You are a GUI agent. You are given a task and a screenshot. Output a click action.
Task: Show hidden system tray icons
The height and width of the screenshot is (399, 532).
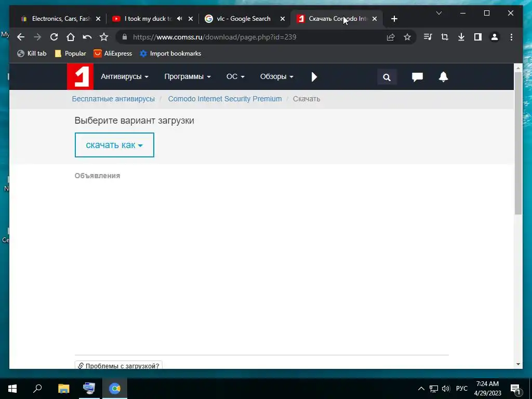coord(421,389)
